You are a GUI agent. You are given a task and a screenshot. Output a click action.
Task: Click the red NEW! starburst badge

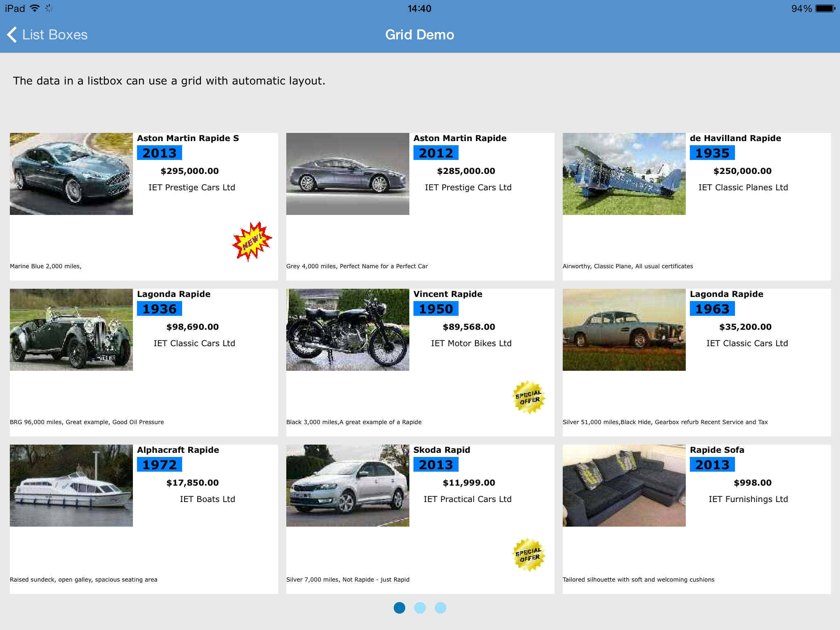pyautogui.click(x=252, y=242)
